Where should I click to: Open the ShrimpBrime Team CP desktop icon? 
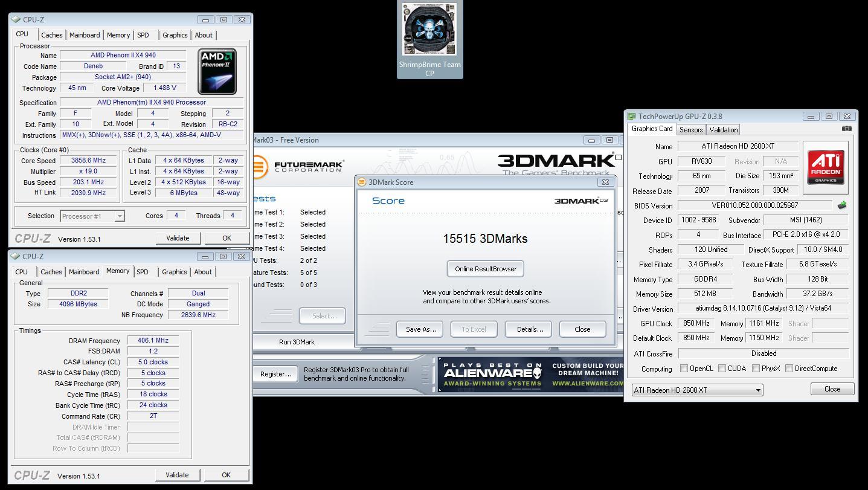pos(429,40)
